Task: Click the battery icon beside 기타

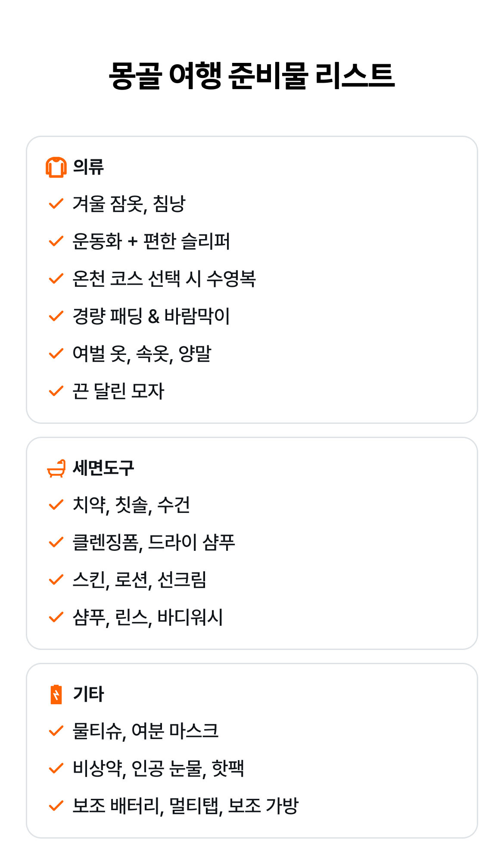Action: [56, 694]
